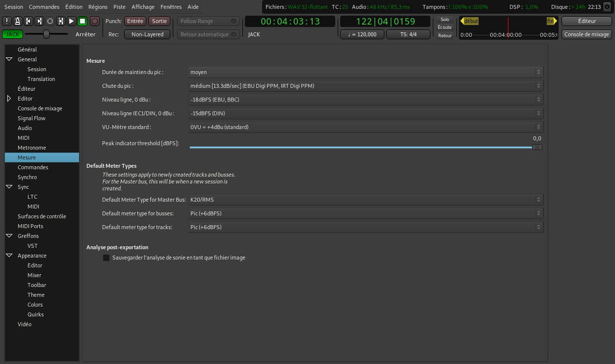The height and width of the screenshot is (364, 615).
Task: Open the Régions menu
Action: [98, 7]
